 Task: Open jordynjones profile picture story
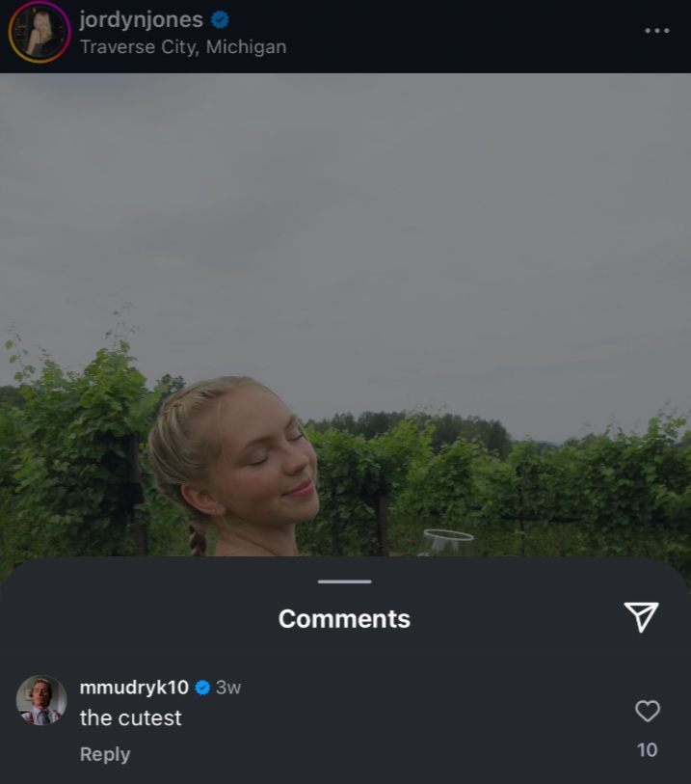click(40, 32)
